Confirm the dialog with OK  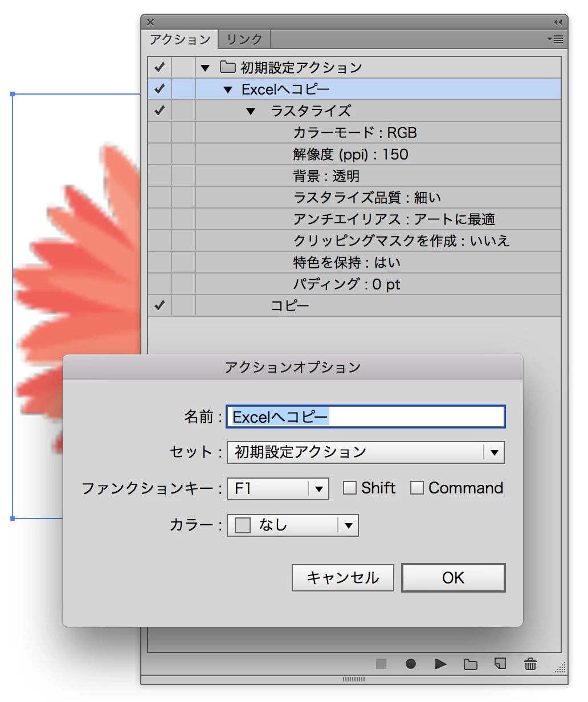[x=454, y=578]
